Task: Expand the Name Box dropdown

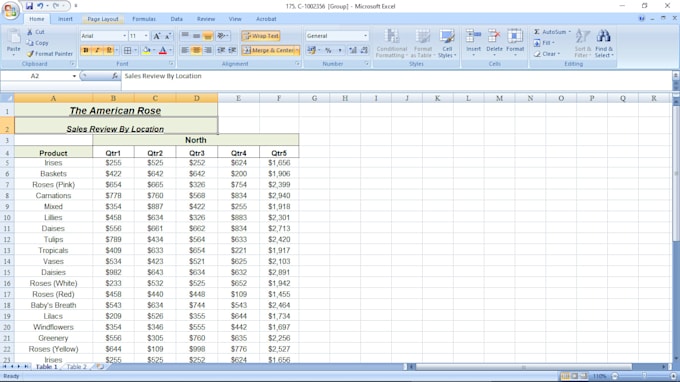Action: [x=74, y=76]
